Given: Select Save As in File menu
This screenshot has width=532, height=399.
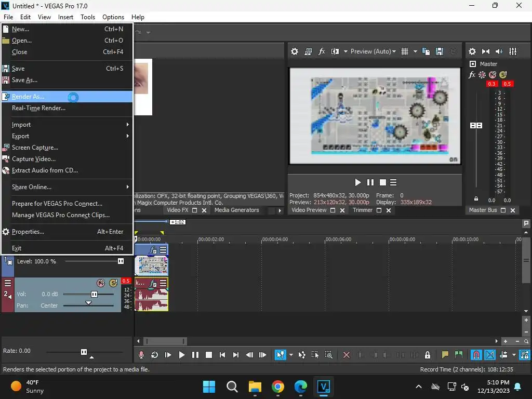Looking at the screenshot, I should [66, 80].
